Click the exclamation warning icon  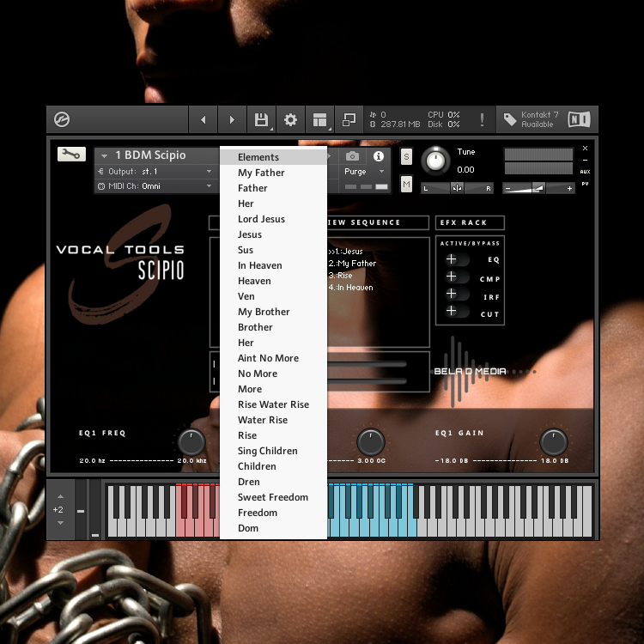coord(482,119)
